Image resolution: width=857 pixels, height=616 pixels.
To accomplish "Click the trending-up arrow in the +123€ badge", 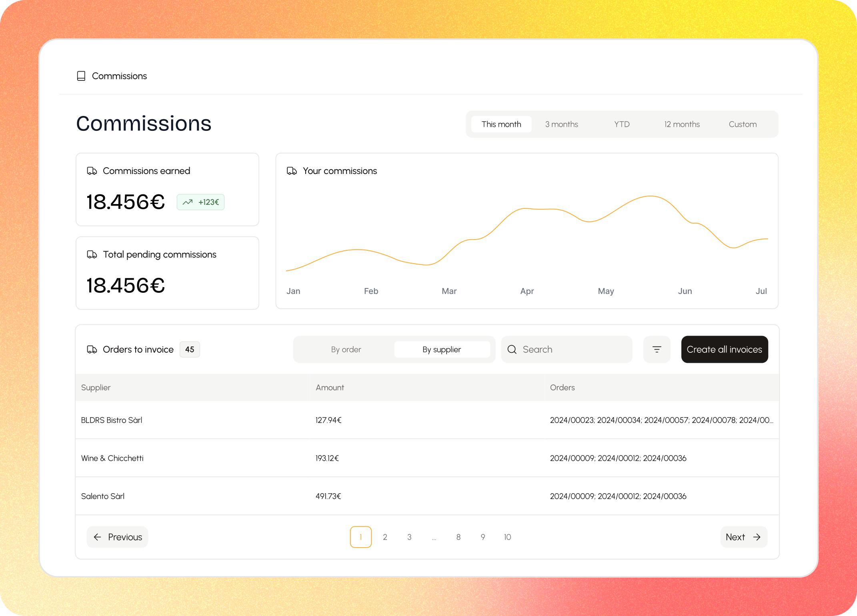I will 188,202.
